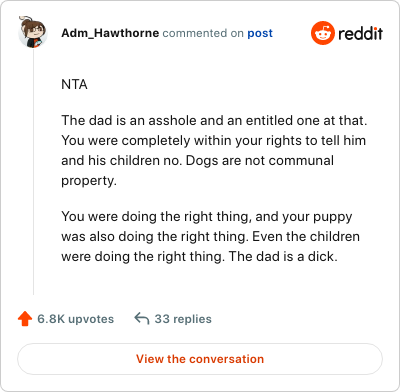400x392 pixels.
Task: Click the text "The dad is an asshole"
Action: coord(129,120)
